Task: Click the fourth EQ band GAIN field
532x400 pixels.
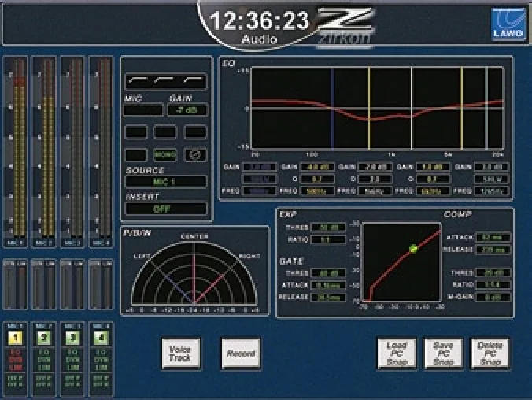Action: [x=433, y=167]
